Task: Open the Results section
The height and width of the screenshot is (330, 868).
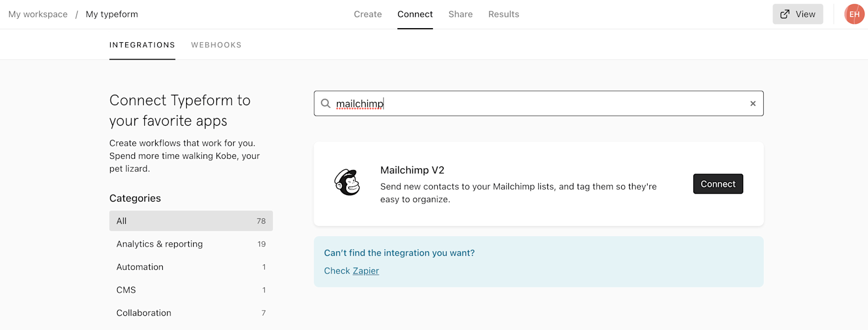Action: (x=503, y=14)
